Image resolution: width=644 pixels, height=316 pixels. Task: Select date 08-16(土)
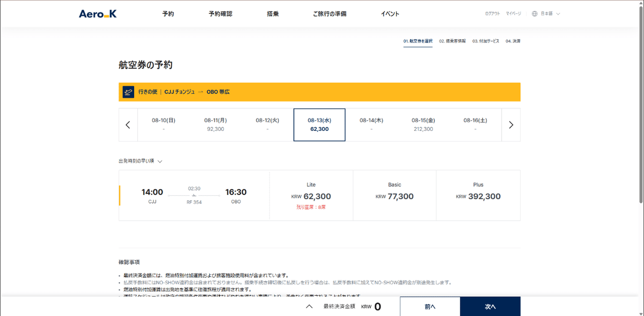[475, 124]
